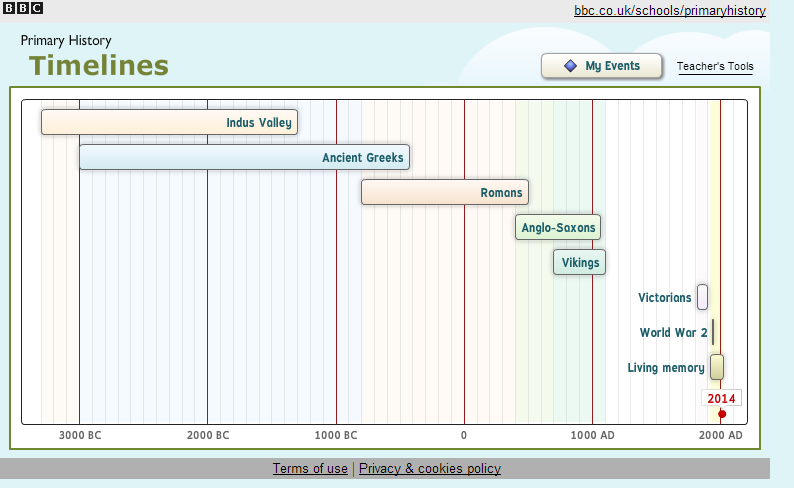Click the small Victorians period bar

point(702,297)
